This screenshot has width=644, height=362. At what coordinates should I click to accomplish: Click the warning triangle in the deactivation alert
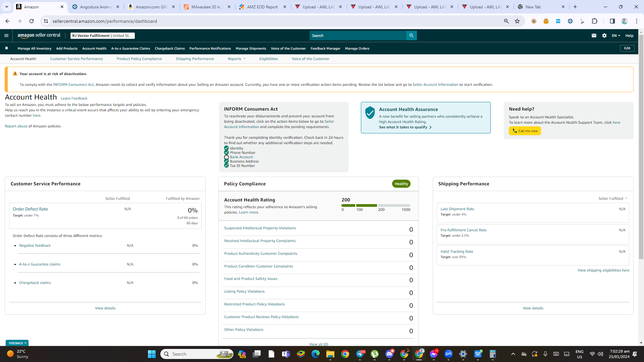coord(15,74)
